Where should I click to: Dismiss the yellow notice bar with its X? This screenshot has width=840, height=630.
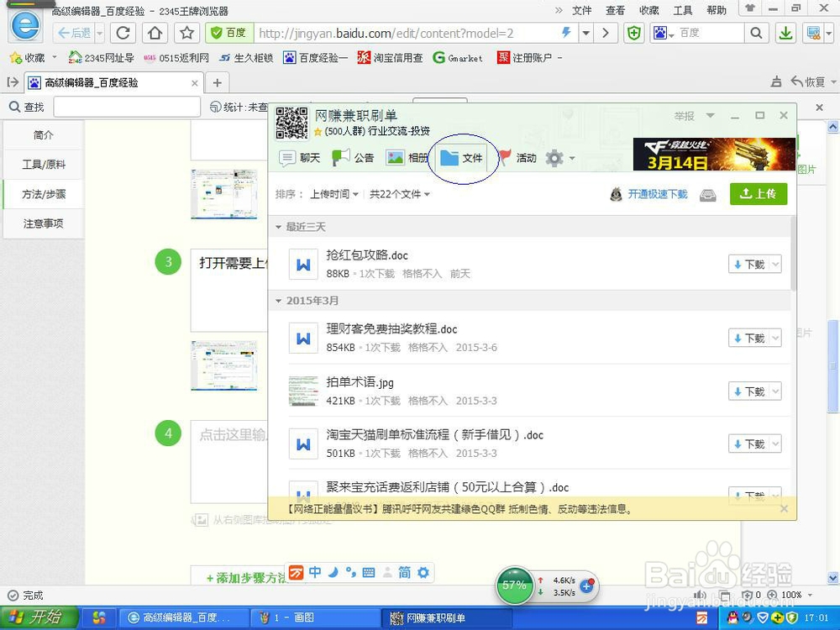tap(785, 509)
